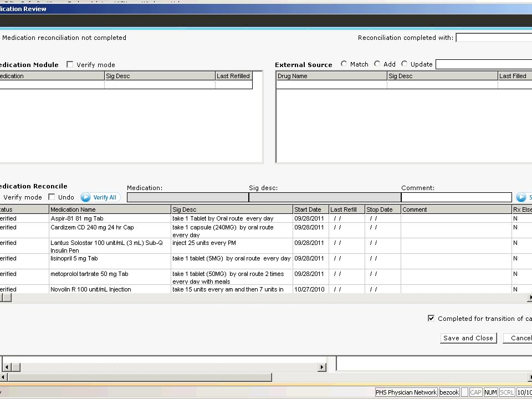Click reconcile table horizontal scrollbar right arrow

pyautogui.click(x=529, y=298)
